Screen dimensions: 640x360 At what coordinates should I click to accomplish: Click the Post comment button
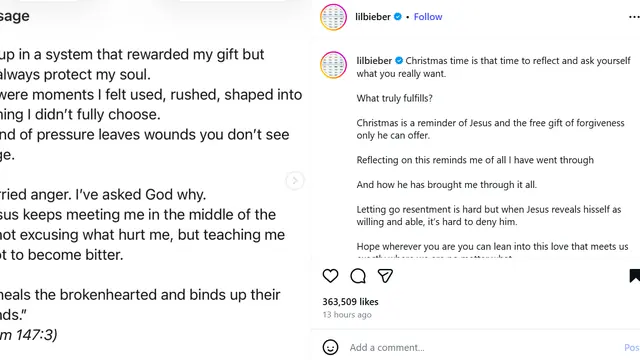pyautogui.click(x=632, y=347)
